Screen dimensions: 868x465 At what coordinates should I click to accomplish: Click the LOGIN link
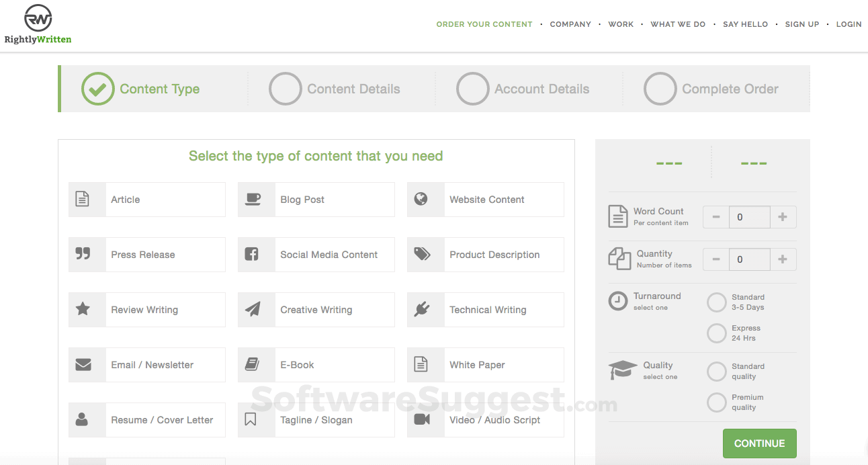[x=849, y=24]
